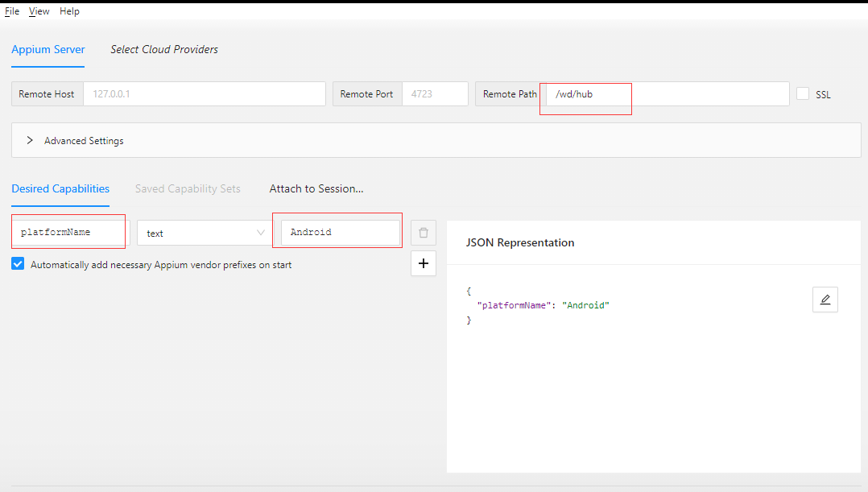
Task: Edit raw JSON with the pencil icon
Action: (x=825, y=300)
